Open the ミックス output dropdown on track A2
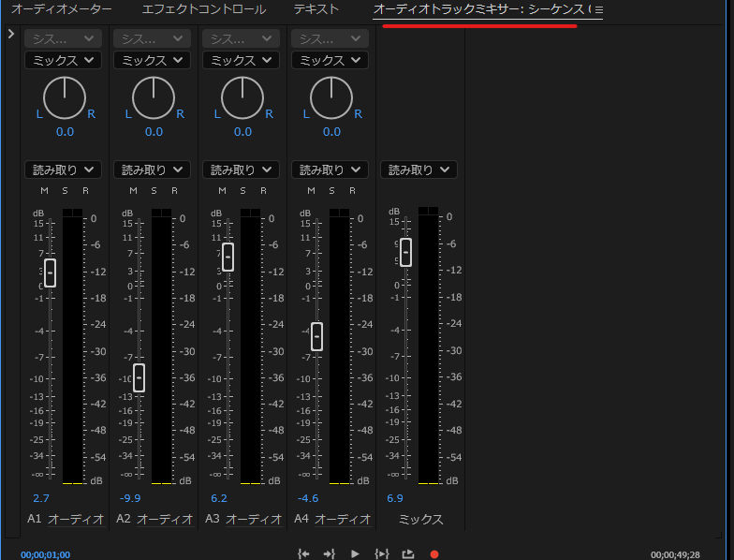 152,60
